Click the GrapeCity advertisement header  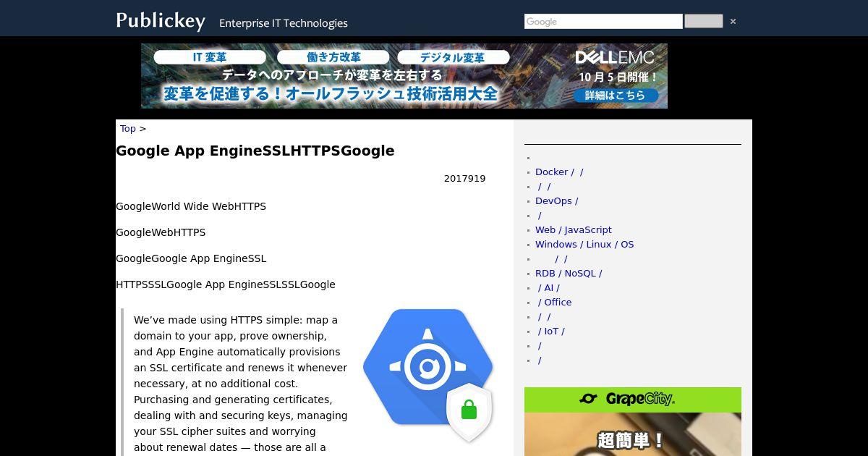click(x=633, y=400)
